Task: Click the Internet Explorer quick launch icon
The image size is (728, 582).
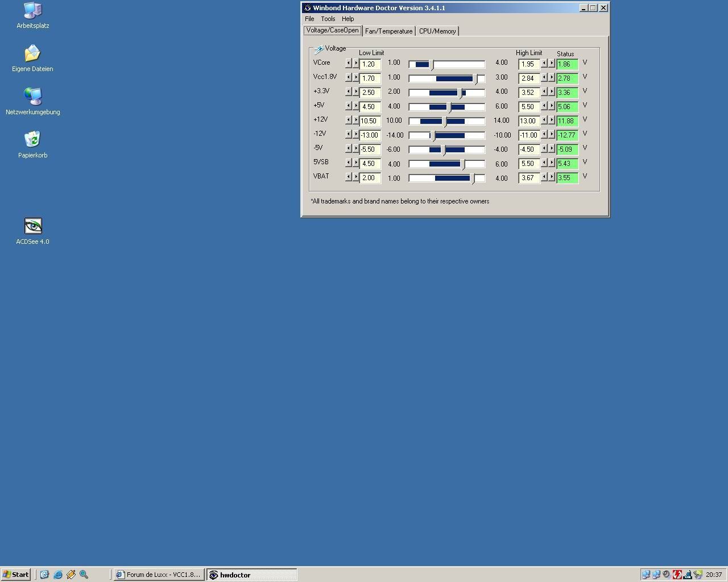Action: [x=57, y=575]
